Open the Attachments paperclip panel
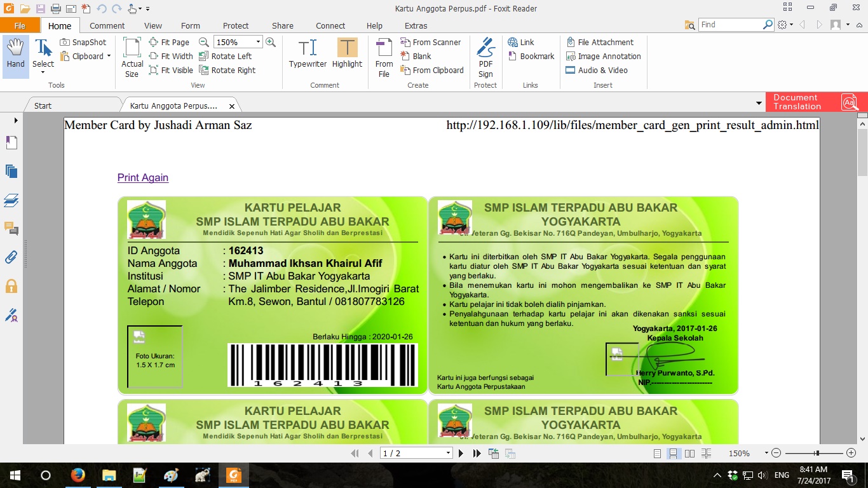The width and height of the screenshot is (868, 488). coord(11,257)
